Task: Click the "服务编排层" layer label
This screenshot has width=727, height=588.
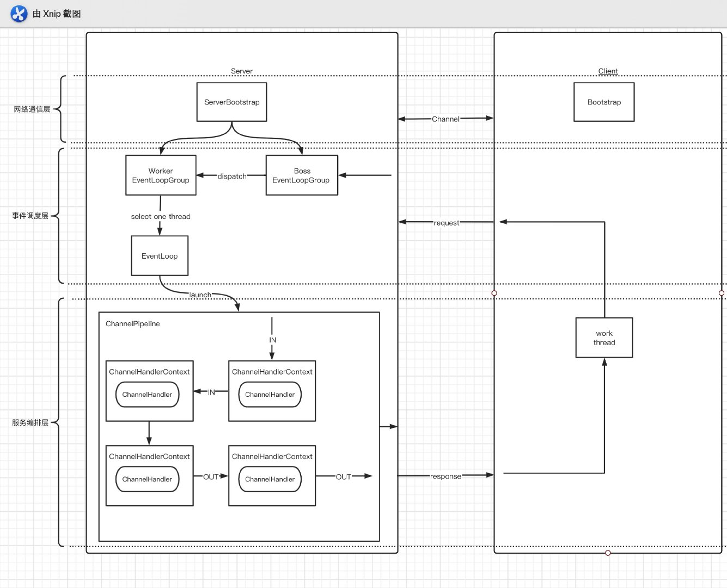Action: tap(30, 422)
